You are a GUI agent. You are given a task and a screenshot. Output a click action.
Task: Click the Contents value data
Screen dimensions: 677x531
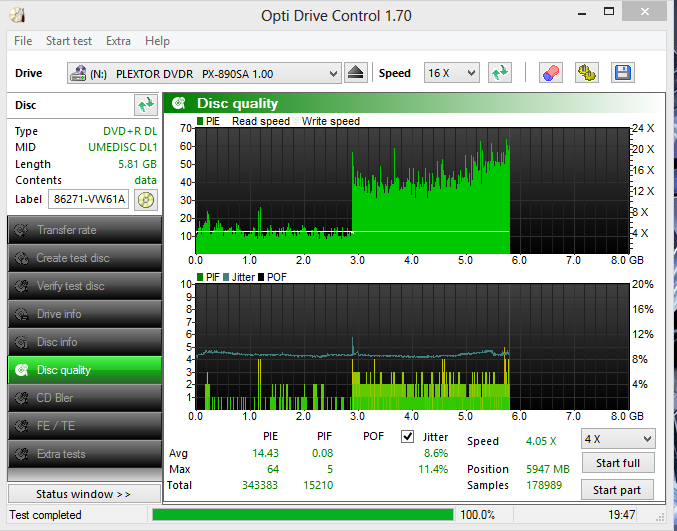coord(146,180)
